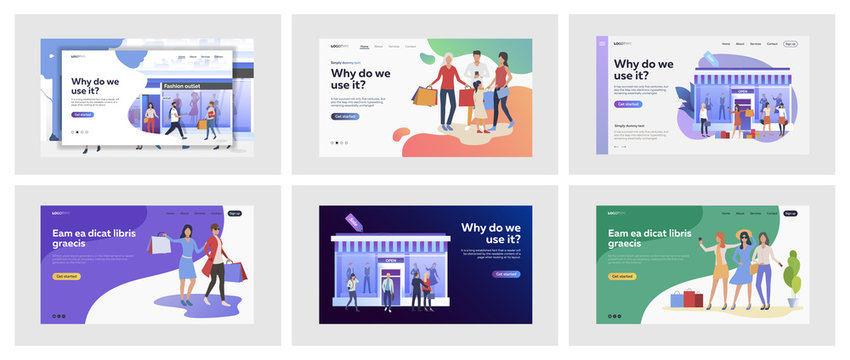Click Get started on the dark-blue storefront template
The image size is (850, 360).
pyautogui.click(x=506, y=274)
